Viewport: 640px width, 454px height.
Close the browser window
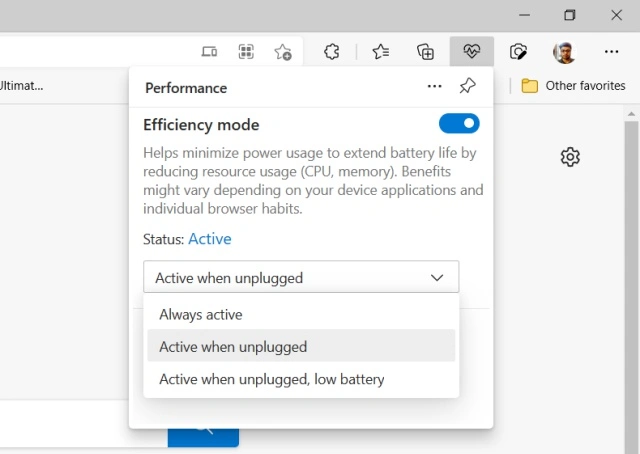[x=616, y=15]
